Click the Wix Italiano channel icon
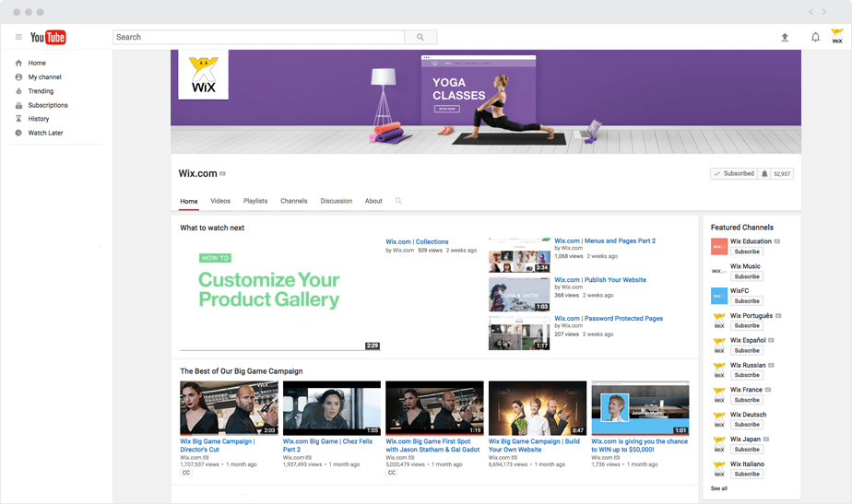852x504 pixels. click(x=719, y=469)
